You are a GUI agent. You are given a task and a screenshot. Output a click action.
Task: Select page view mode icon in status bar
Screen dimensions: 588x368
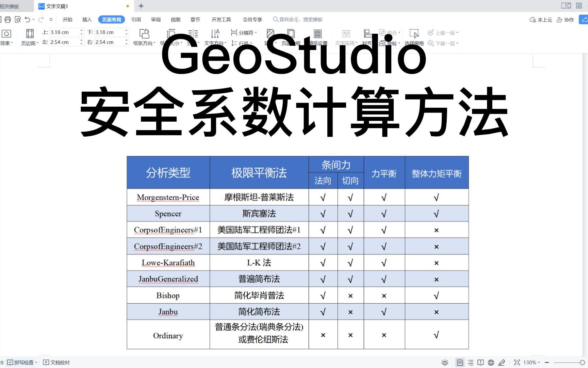pos(460,362)
